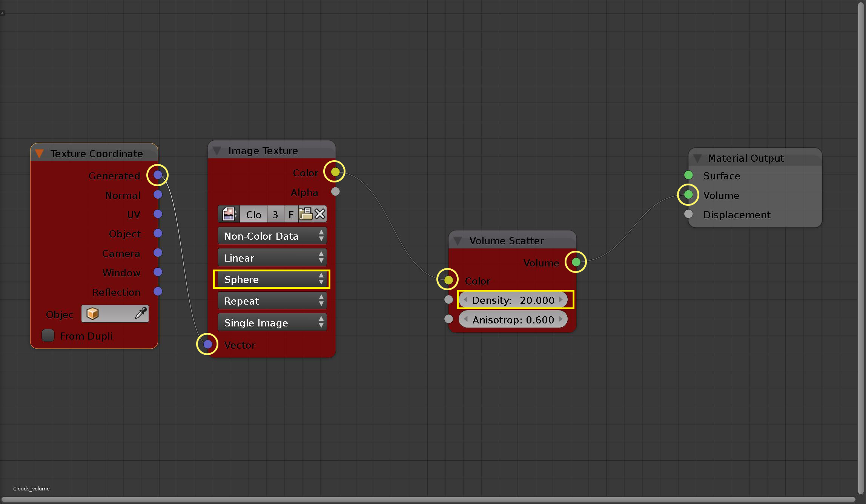Click the Normal output socket

coord(158,195)
